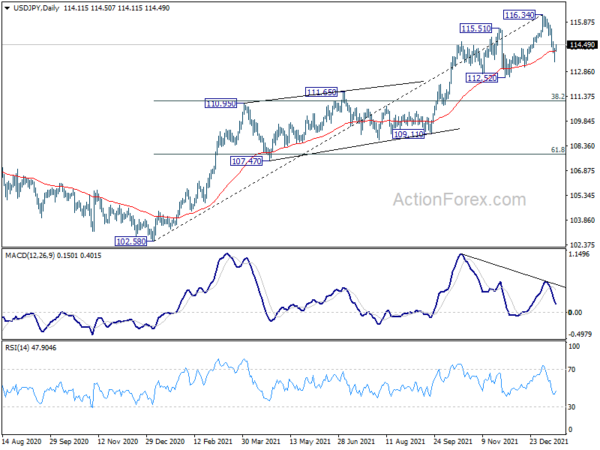Select the 115.510 price label
Image resolution: width=600 pixels, height=450 pixels.
click(x=476, y=28)
